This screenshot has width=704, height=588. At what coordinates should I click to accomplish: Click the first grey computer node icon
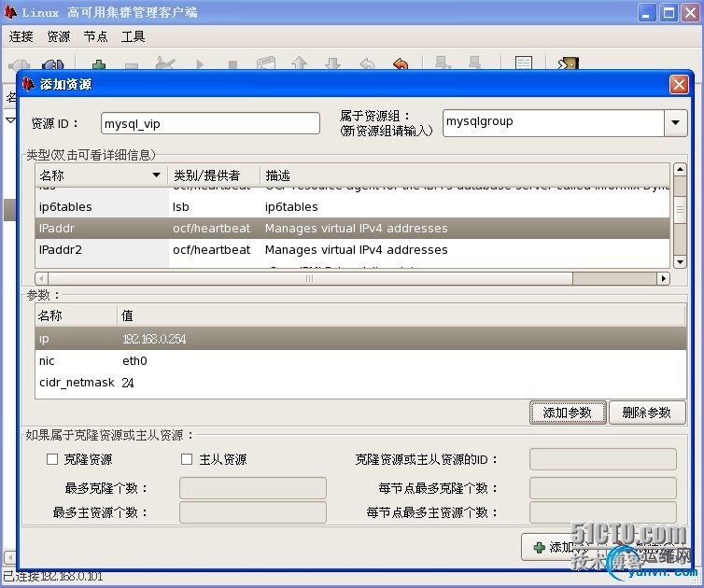point(443,63)
